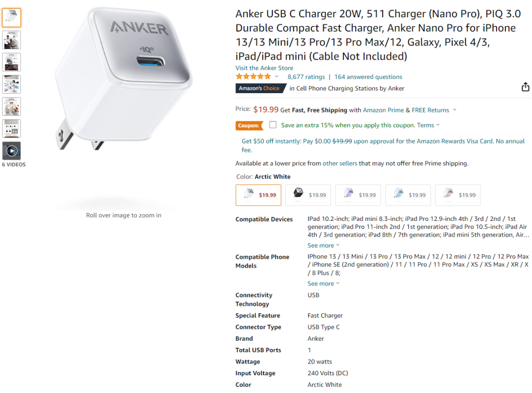Screen dimensions: 532x393
Task: Expand See more under Compatible Devices
Action: point(323,245)
